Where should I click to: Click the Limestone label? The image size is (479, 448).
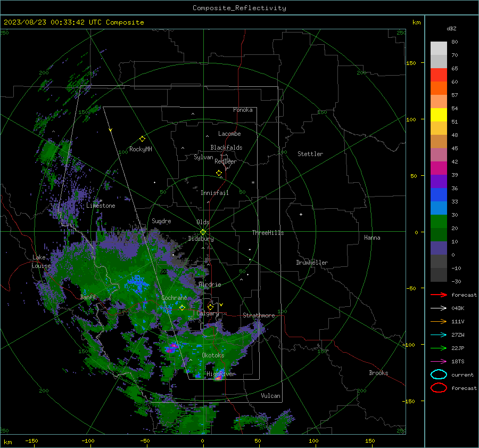[x=101, y=206]
